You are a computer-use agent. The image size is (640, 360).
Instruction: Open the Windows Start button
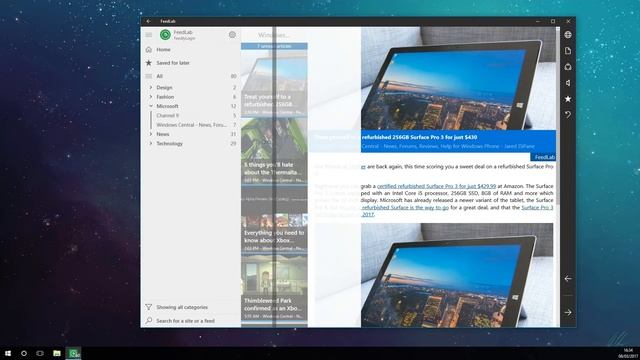click(8, 353)
